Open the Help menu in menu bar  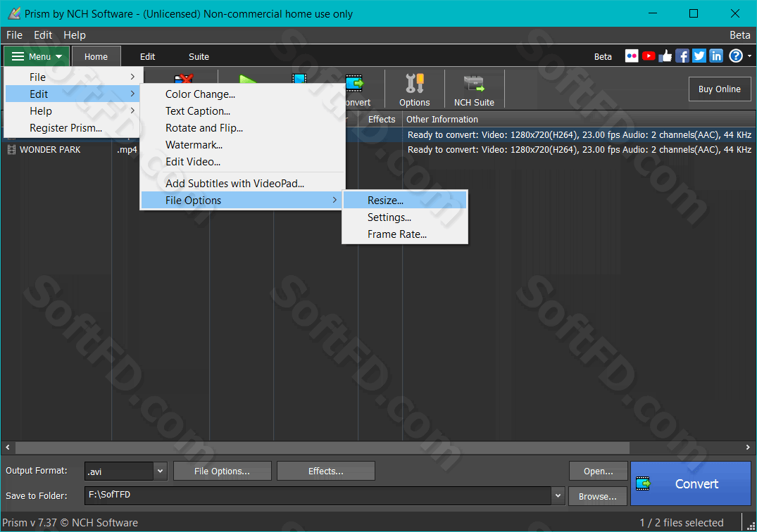75,35
